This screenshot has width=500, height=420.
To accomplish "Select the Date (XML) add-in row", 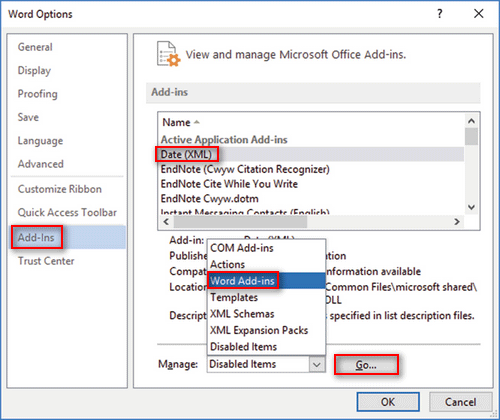I will 312,154.
